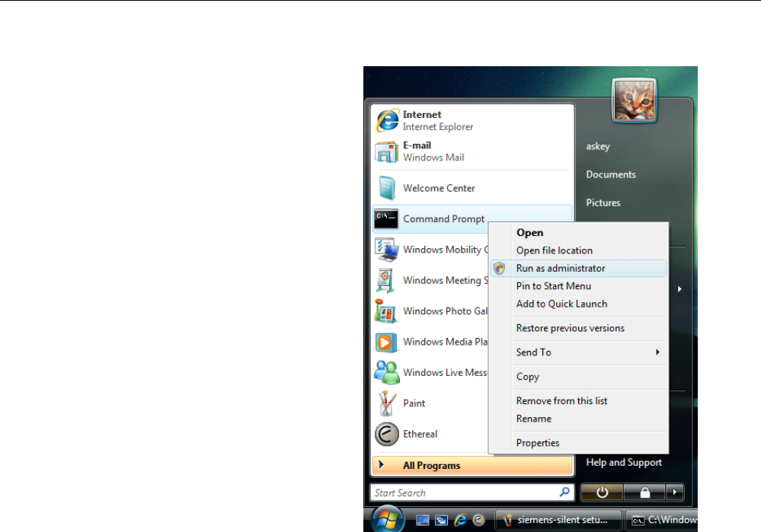
Task: Expand the Send To submenu arrow
Action: point(657,352)
